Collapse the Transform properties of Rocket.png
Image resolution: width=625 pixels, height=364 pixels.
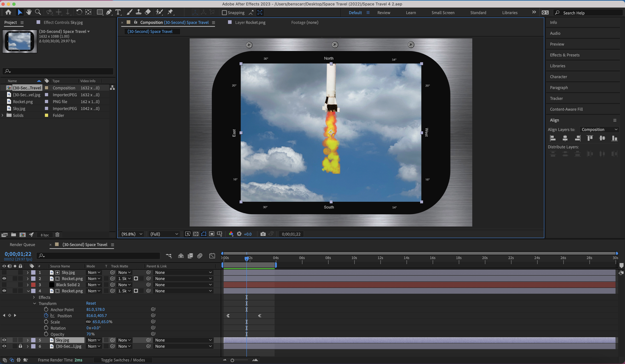click(x=35, y=303)
